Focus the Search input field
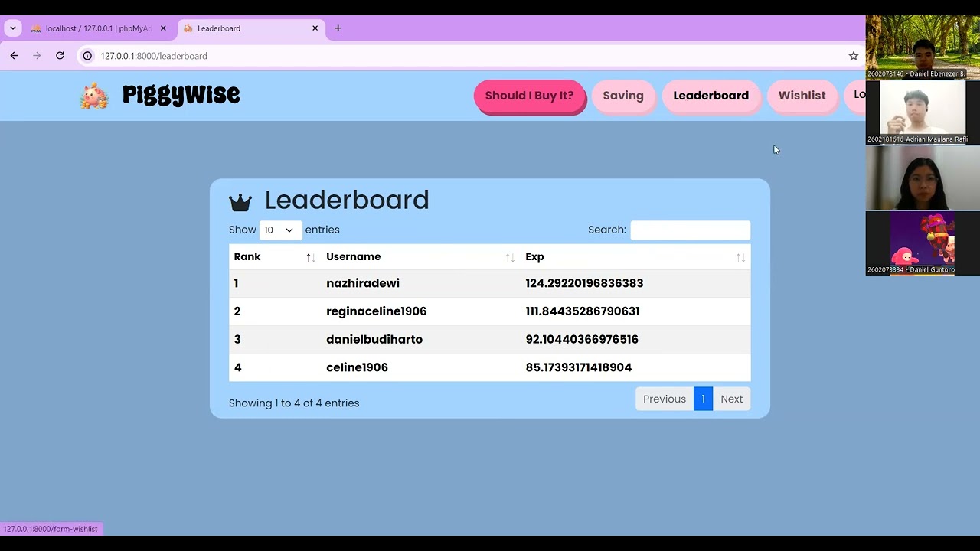 [x=690, y=230]
